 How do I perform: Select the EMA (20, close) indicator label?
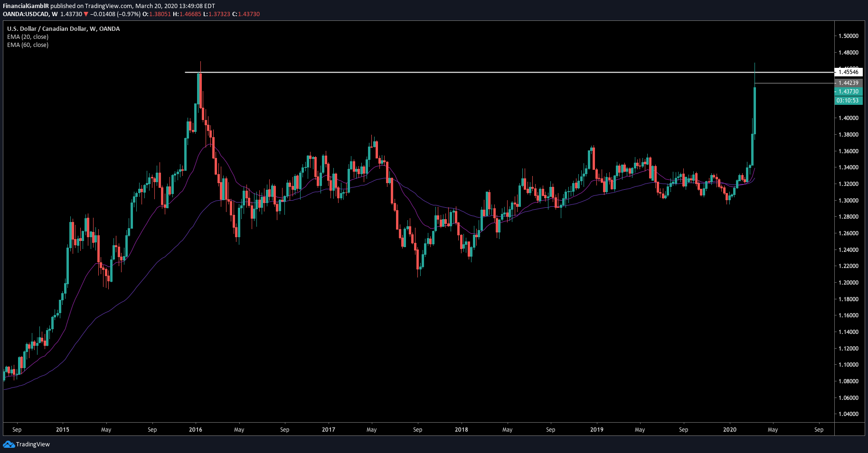pos(28,37)
